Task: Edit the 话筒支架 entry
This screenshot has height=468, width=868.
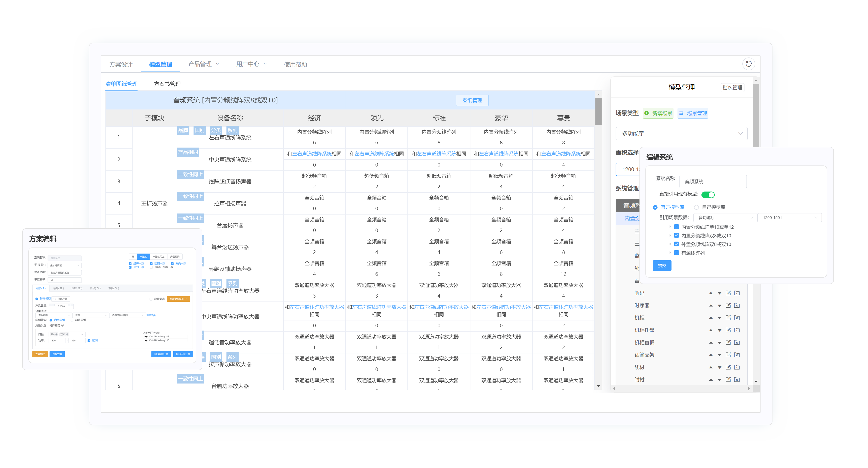Action: click(728, 355)
